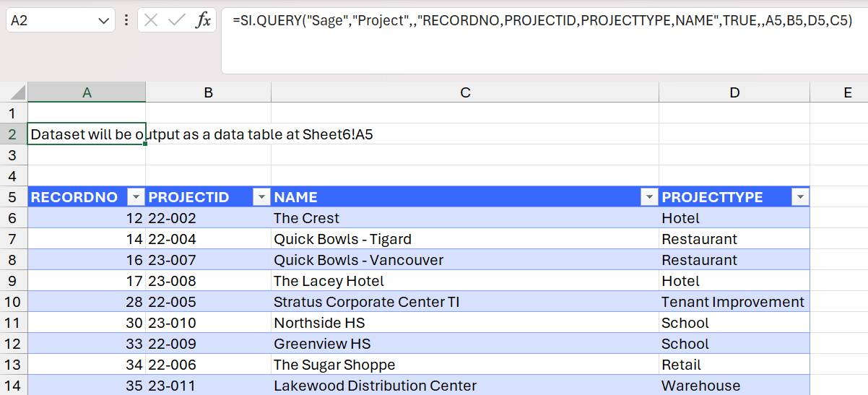Click the Select All corner triangle
Viewport: 868px width, 395px height.
click(x=14, y=92)
